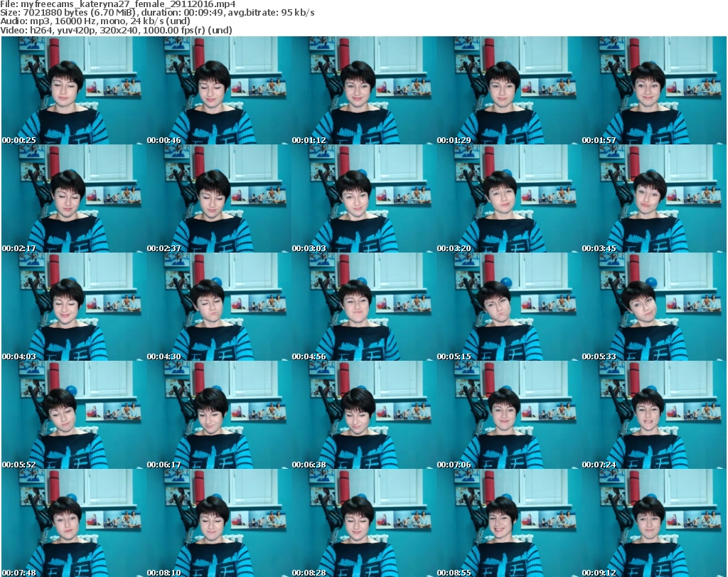The image size is (728, 577).
Task: Select the 00:04:03 thumbnail
Action: click(74, 307)
